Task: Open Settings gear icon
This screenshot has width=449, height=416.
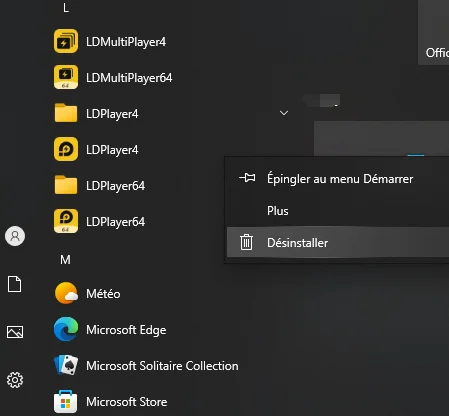Action: tap(15, 380)
